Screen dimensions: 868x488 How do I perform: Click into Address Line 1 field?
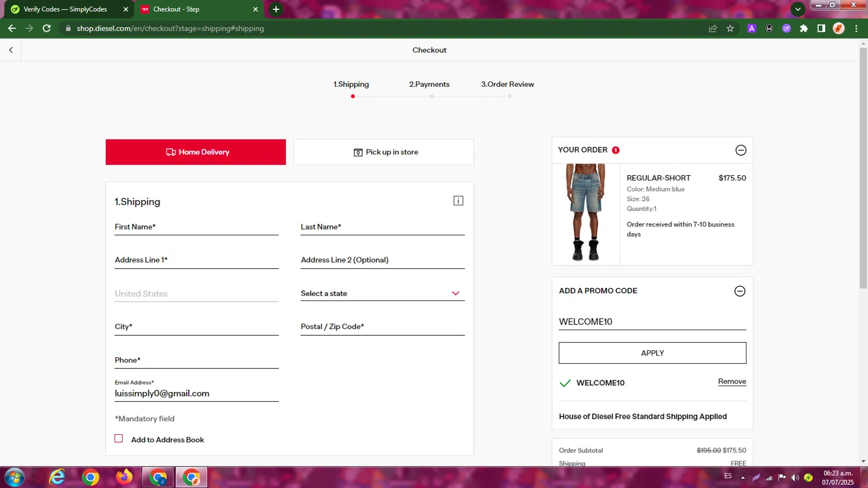[197, 260]
